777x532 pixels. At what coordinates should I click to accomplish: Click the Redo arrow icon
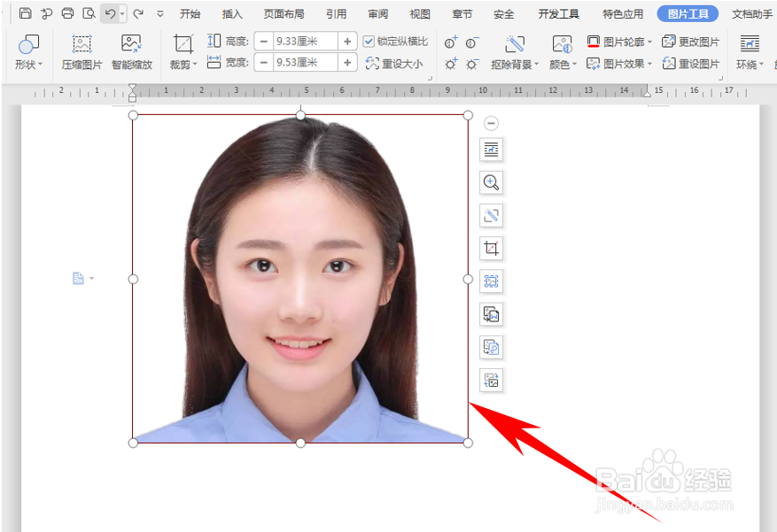tap(138, 14)
